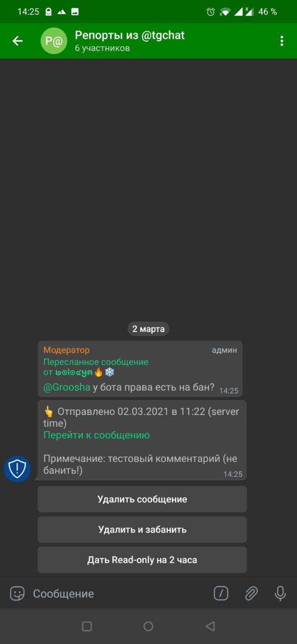The height and width of the screenshot is (644, 297).
Task: Go back using the header arrow
Action: [18, 41]
